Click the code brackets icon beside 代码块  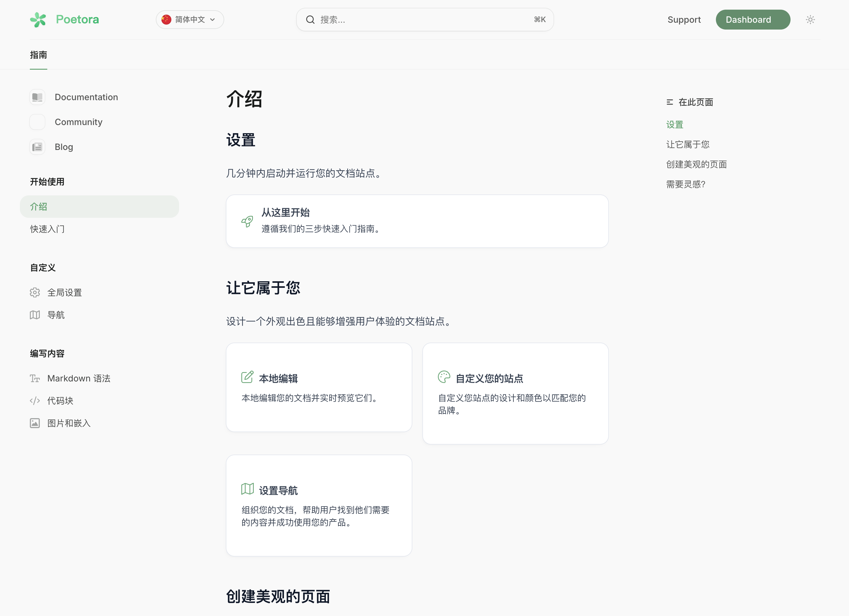coord(35,401)
